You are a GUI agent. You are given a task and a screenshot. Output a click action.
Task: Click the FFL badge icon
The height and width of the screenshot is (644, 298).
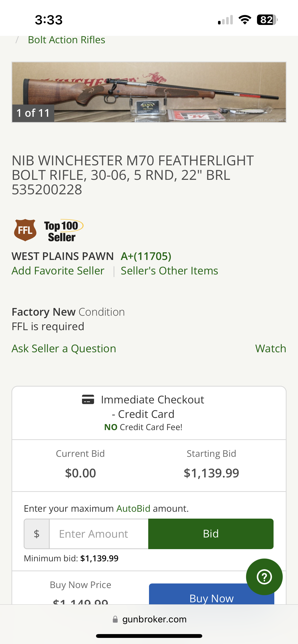point(25,230)
